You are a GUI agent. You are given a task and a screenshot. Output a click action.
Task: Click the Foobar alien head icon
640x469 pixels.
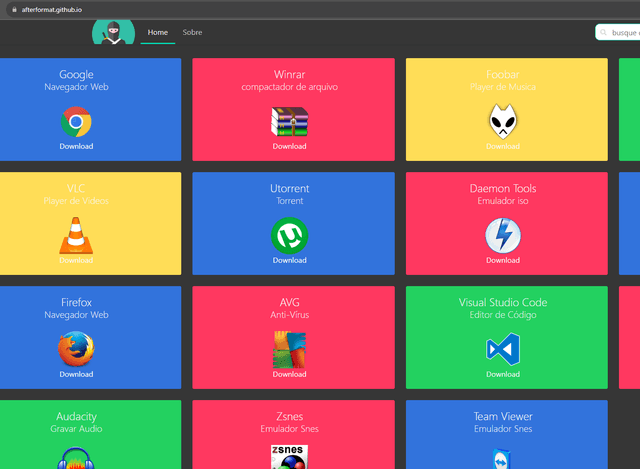point(503,121)
